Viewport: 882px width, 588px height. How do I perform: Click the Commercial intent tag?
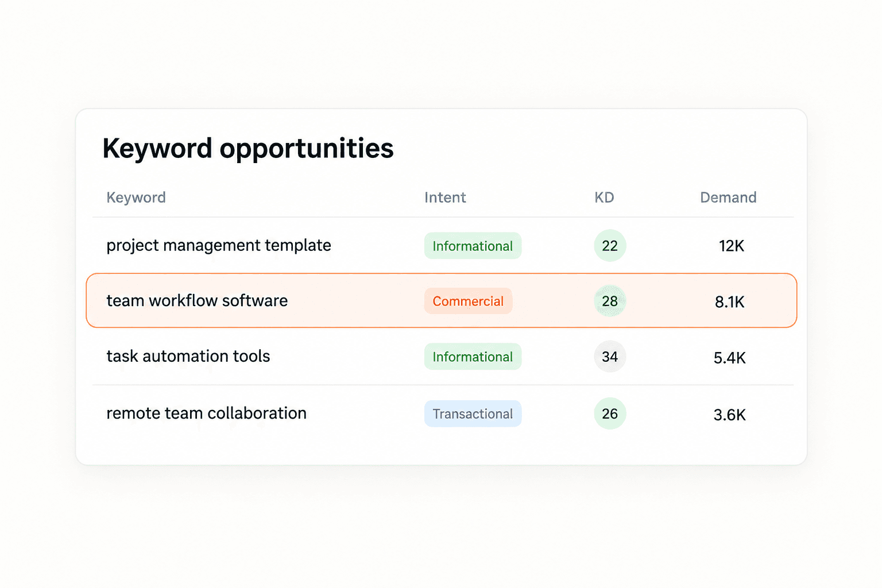click(468, 301)
